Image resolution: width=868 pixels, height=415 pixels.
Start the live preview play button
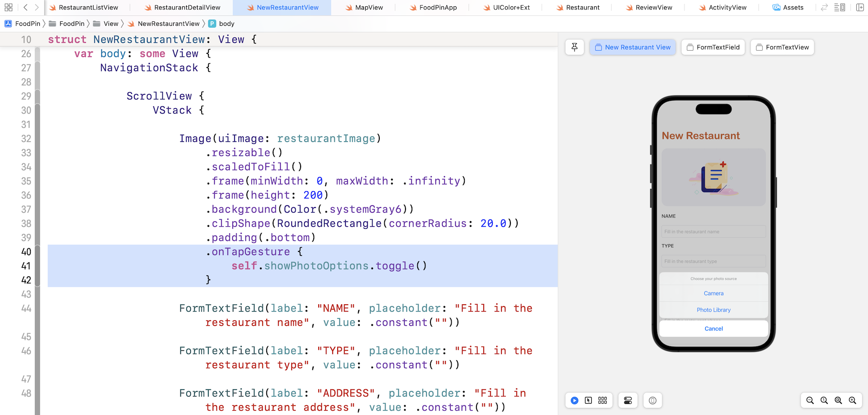[574, 401]
